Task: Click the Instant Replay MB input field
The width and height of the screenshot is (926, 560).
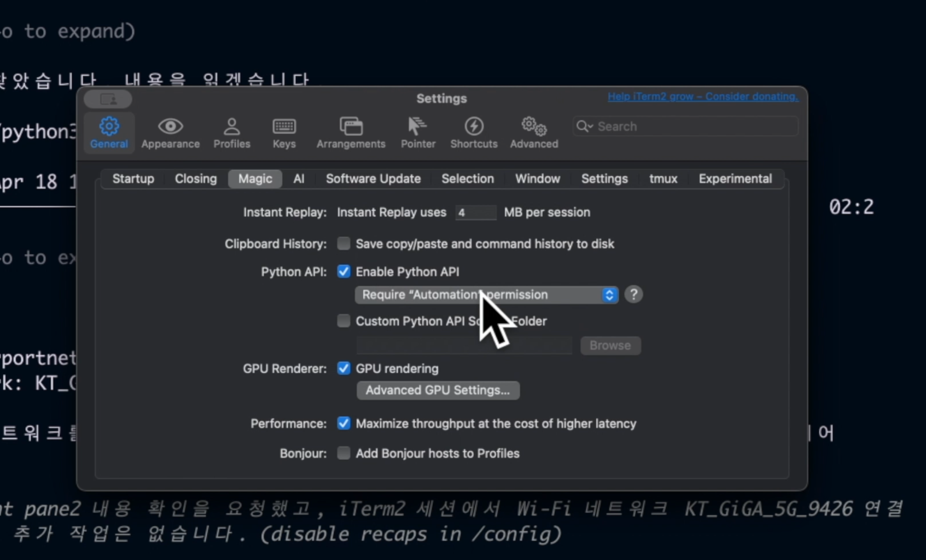Action: coord(476,212)
